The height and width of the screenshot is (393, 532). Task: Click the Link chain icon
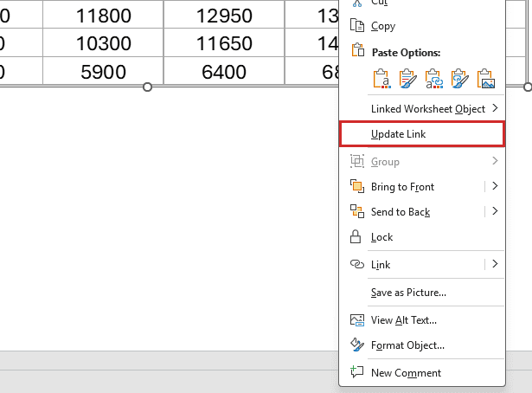357,264
